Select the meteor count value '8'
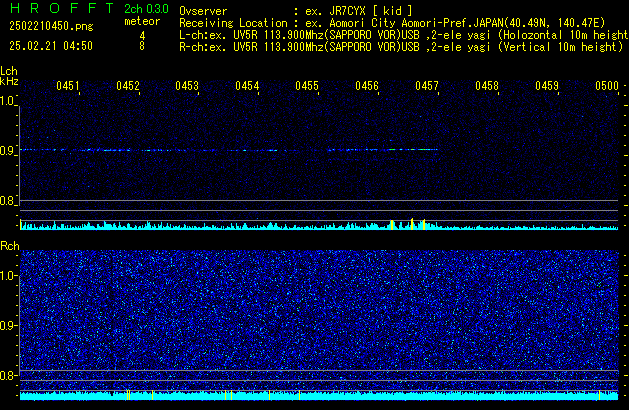 point(142,46)
